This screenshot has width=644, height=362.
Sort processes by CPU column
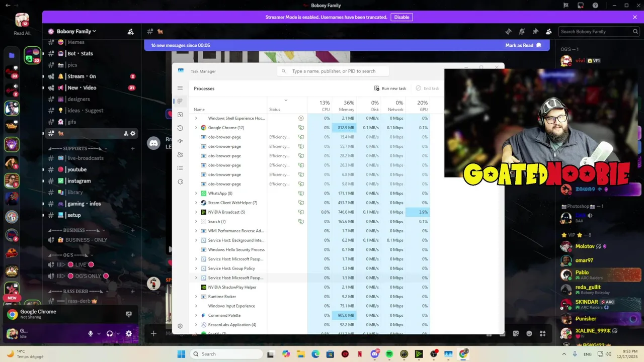[319, 106]
